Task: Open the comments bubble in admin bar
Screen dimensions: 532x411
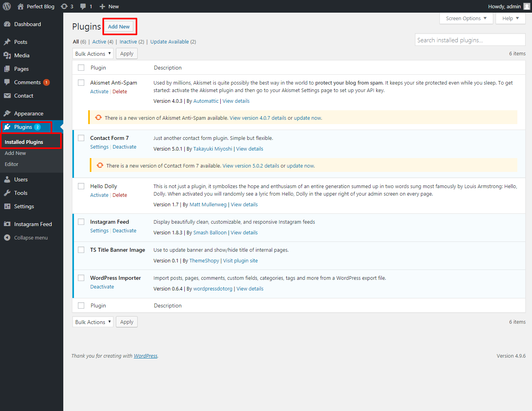Action: point(83,6)
